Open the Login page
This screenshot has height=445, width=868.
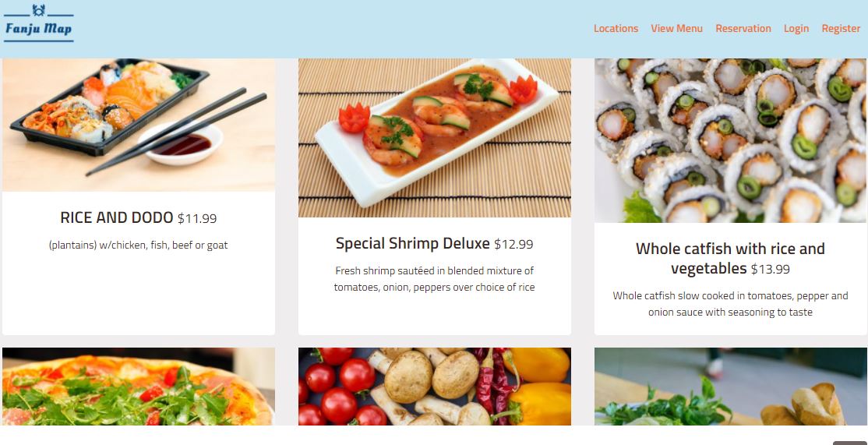[796, 28]
